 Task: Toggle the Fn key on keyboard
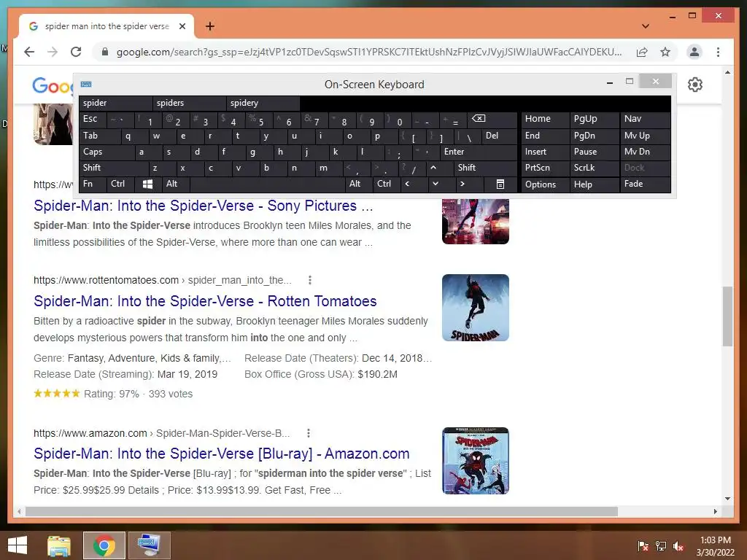point(93,184)
